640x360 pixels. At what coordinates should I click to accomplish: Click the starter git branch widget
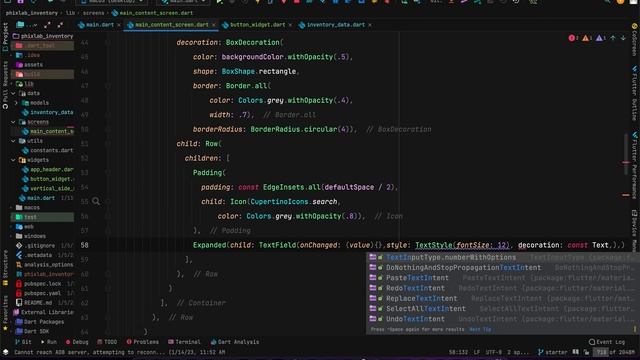point(552,352)
